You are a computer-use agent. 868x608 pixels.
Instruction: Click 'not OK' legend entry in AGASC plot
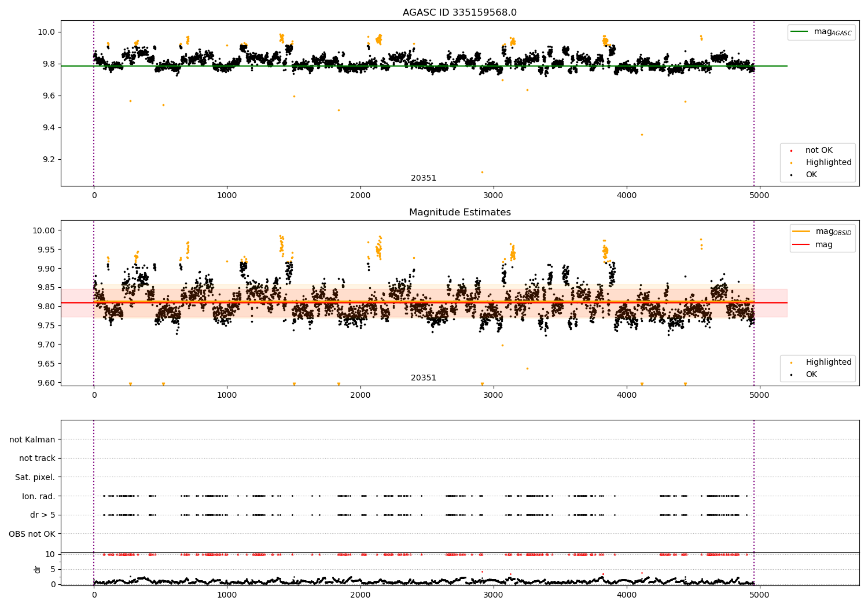pyautogui.click(x=819, y=151)
